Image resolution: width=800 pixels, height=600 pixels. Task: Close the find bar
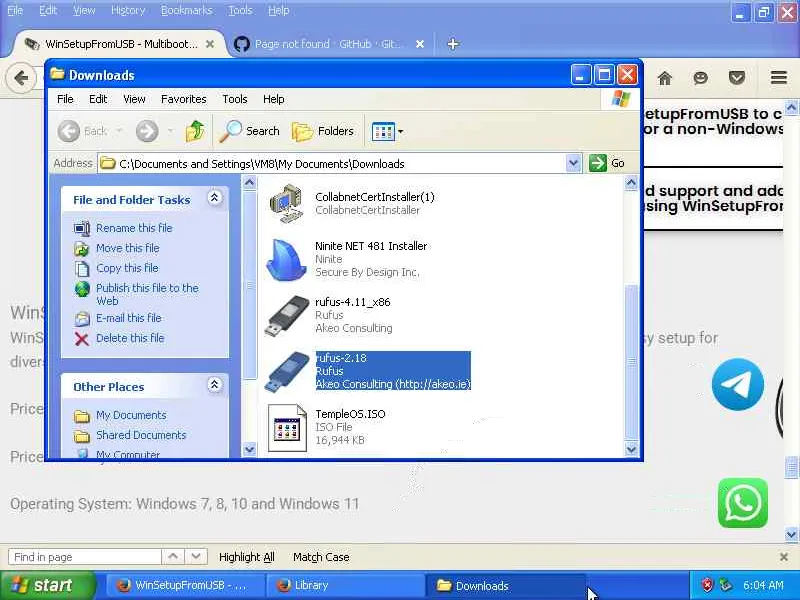click(x=784, y=557)
